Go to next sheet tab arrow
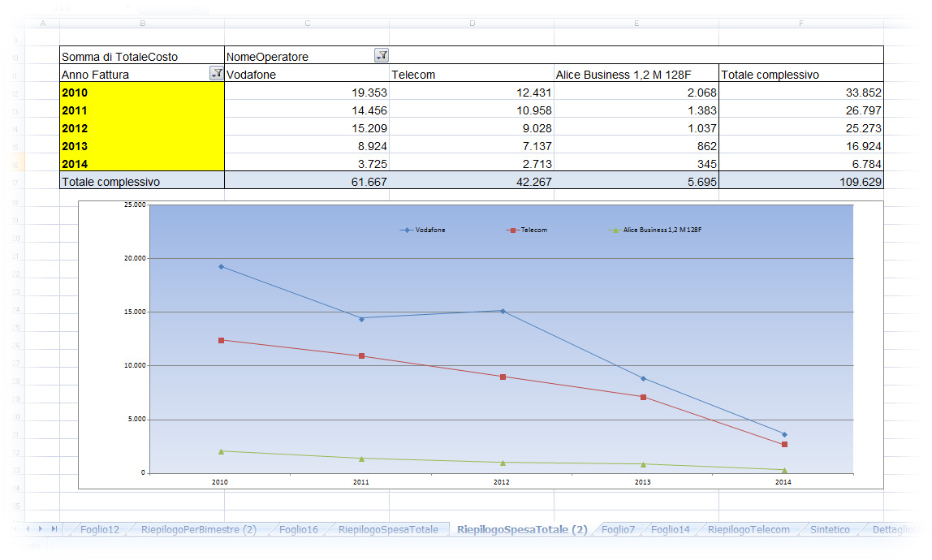 coord(41,528)
